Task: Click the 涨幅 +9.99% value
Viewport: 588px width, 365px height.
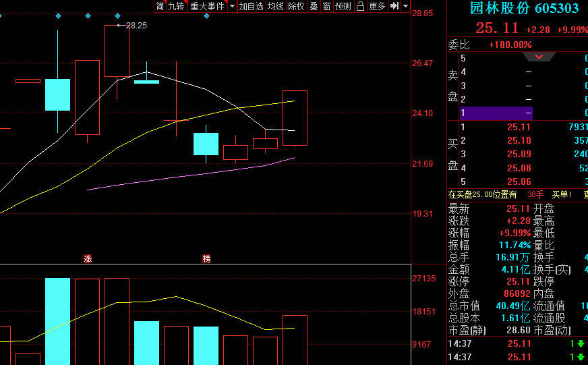Action: (515, 233)
